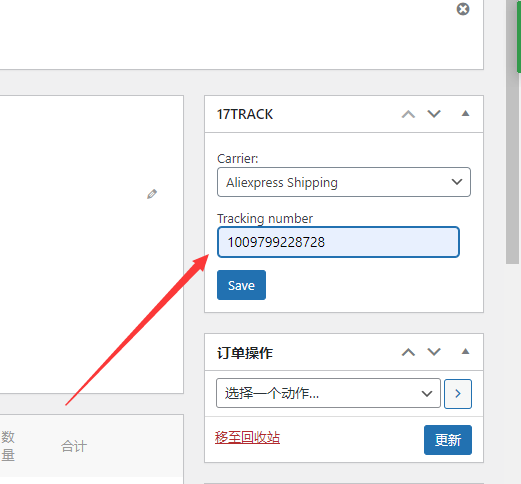The image size is (521, 484).
Task: Open the 选择一个动作 action dropdown
Action: (328, 393)
